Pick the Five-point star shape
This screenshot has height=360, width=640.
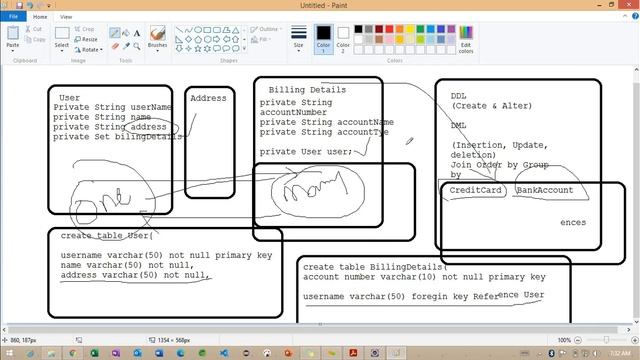point(198,49)
